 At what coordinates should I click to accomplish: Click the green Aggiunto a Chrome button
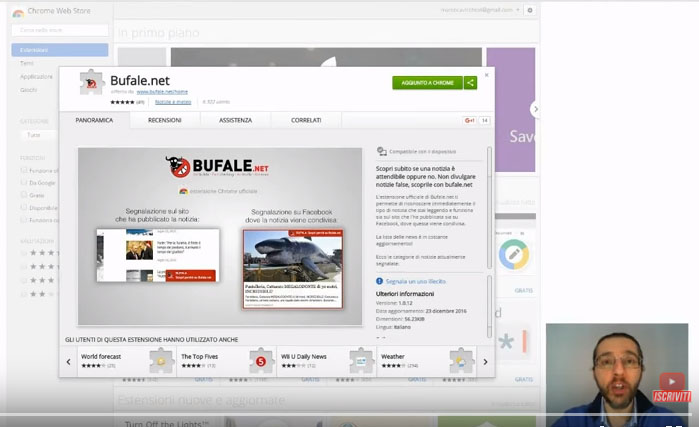[427, 83]
